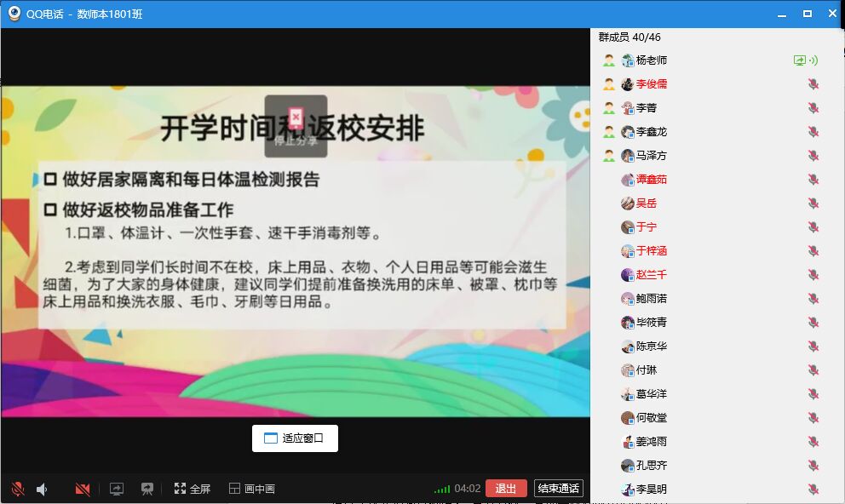Viewport: 845px width, 504px height.
Task: Click the admin badge icon beside 李菁
Action: [609, 108]
